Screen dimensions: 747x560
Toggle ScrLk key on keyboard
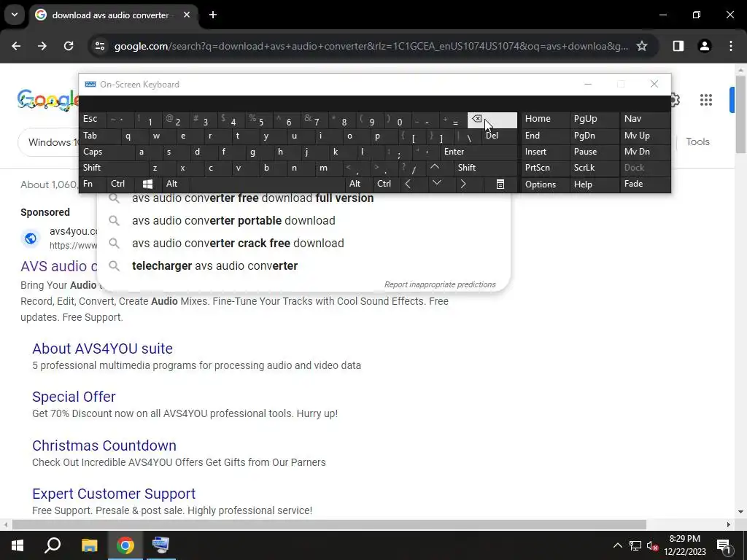(x=594, y=168)
